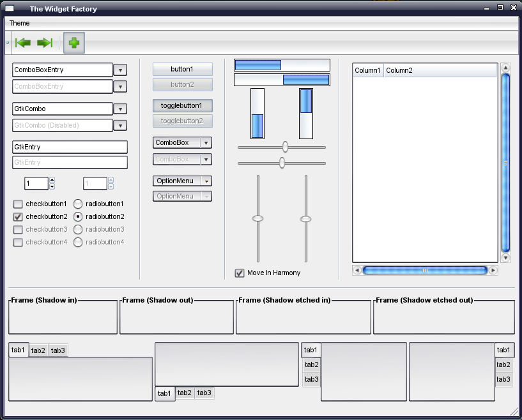Click the lower horizontal slider handle
522x420 pixels.
click(x=282, y=163)
